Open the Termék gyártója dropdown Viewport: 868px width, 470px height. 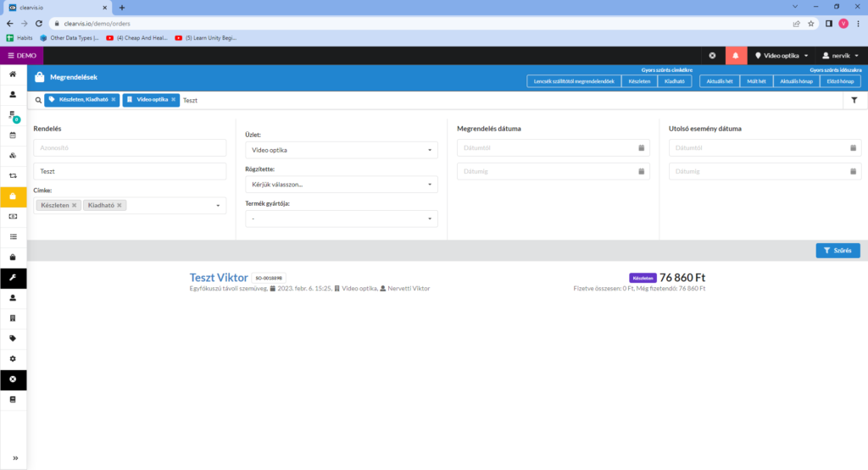coord(341,218)
